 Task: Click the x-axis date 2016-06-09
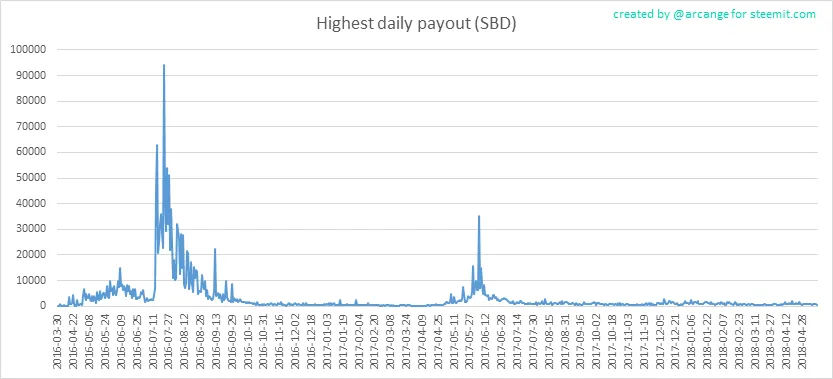pyautogui.click(x=121, y=341)
